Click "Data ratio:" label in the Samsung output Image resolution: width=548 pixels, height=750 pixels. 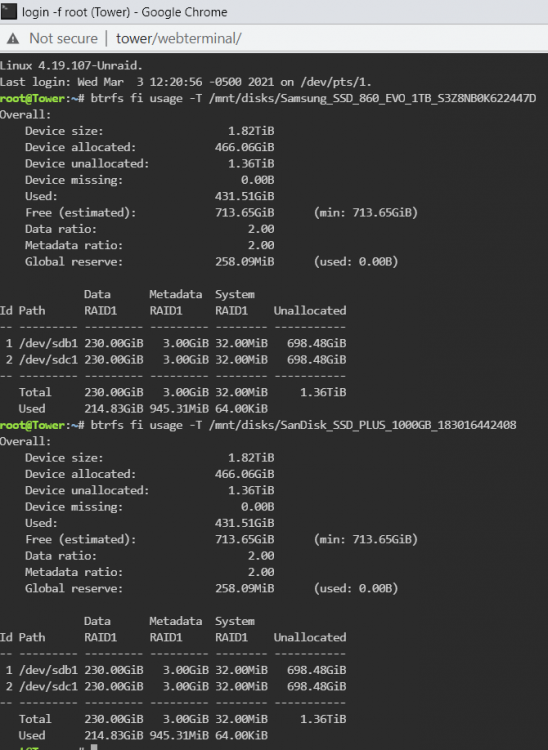(x=61, y=229)
